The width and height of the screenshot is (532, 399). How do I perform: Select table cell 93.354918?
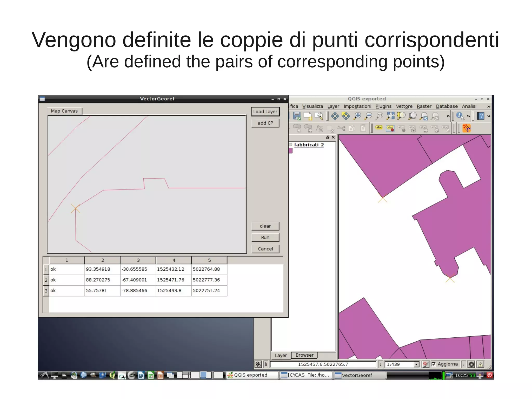click(102, 269)
